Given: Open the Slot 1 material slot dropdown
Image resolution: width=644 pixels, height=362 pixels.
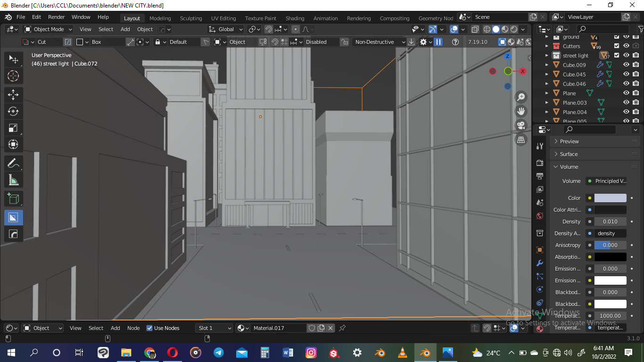Looking at the screenshot, I should [x=214, y=328].
